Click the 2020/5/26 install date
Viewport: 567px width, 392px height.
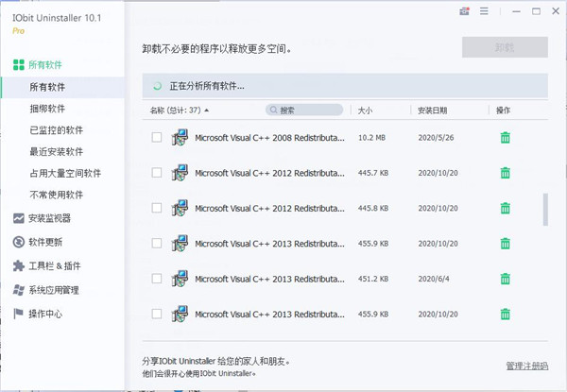436,138
